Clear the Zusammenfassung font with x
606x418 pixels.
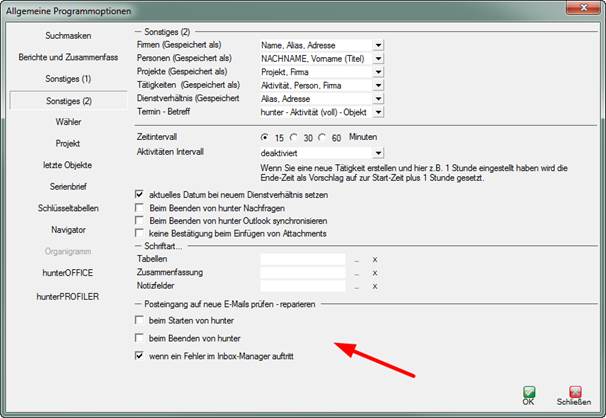(374, 272)
